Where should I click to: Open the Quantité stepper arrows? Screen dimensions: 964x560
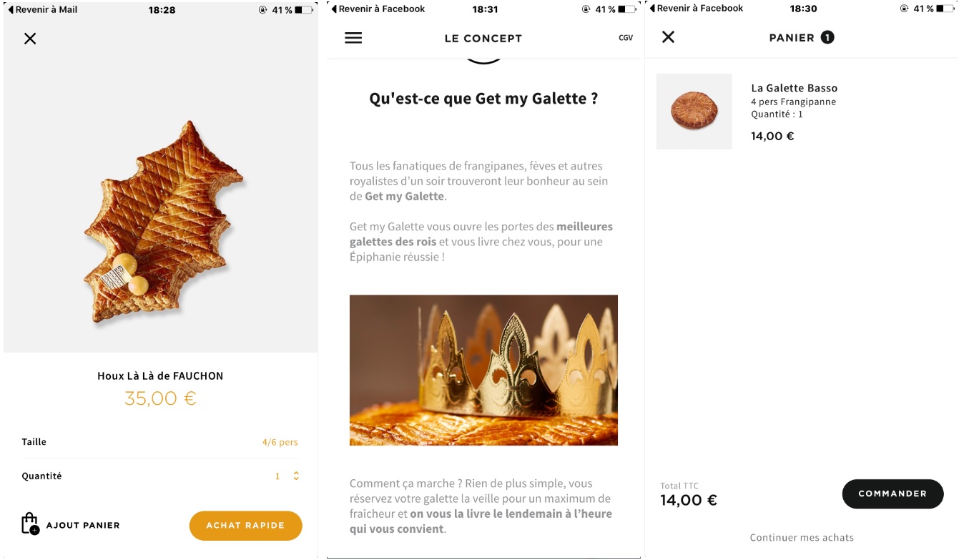point(296,476)
